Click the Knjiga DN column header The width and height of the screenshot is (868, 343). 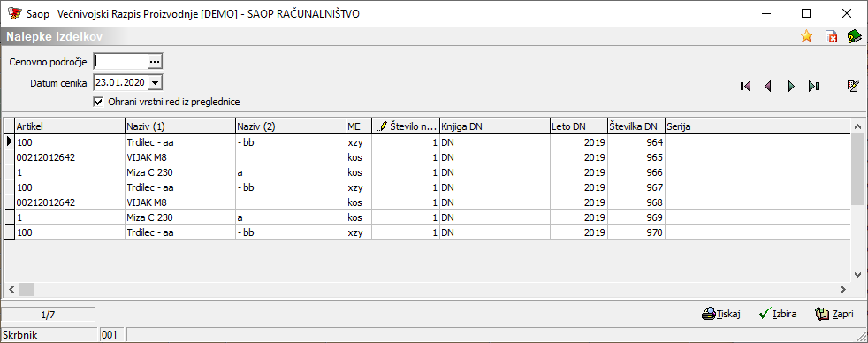(494, 126)
